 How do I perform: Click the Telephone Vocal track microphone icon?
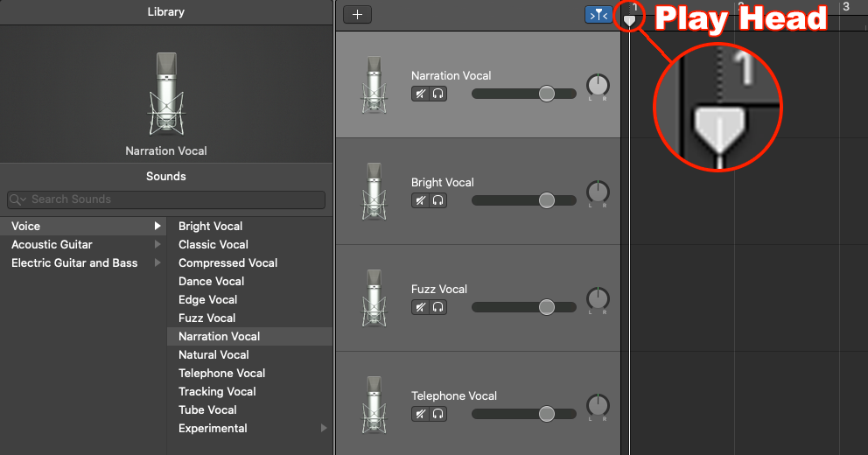[374, 405]
